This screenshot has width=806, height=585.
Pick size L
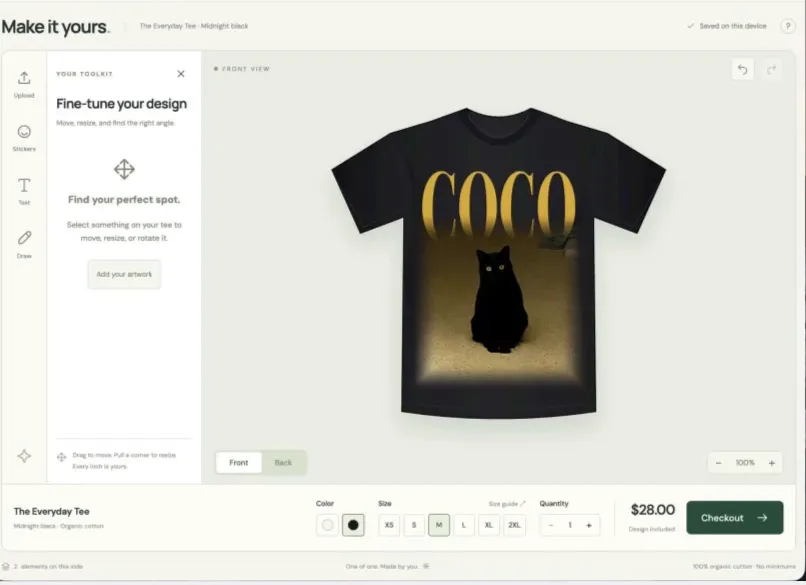click(x=464, y=525)
